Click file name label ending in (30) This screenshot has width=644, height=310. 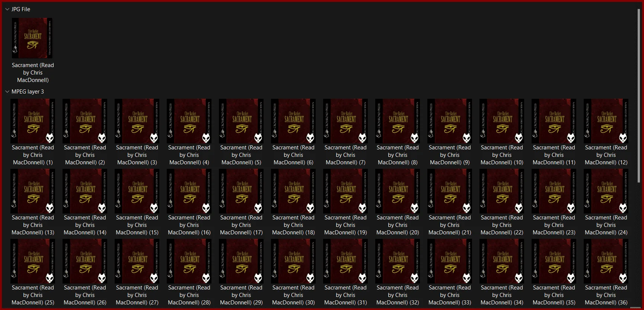pos(293,295)
